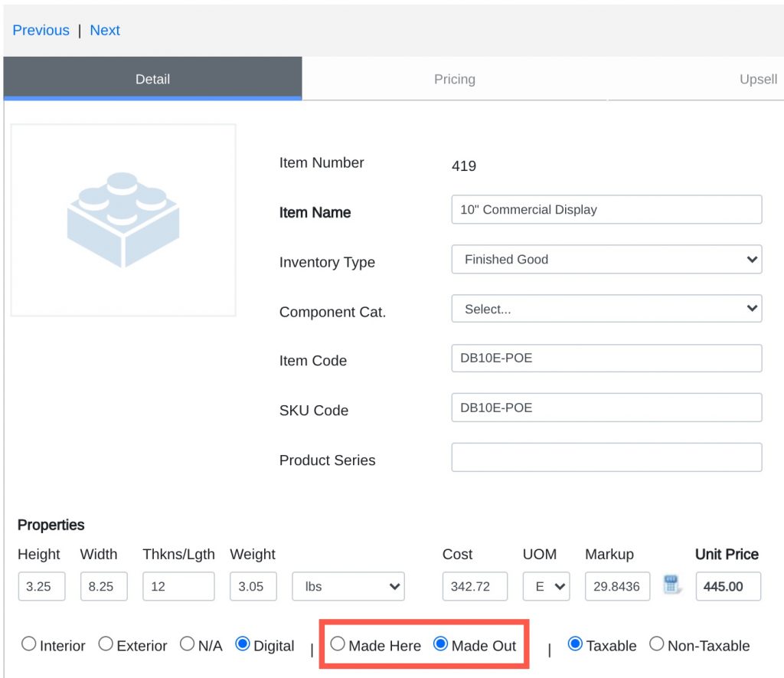Open the Inventory Type dropdown
The width and height of the screenshot is (784, 678).
[606, 259]
